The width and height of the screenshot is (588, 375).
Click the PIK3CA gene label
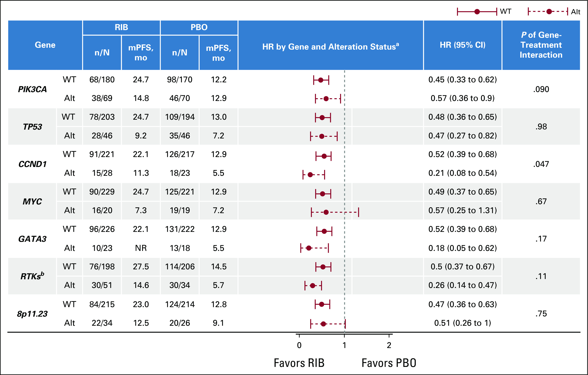click(x=33, y=89)
